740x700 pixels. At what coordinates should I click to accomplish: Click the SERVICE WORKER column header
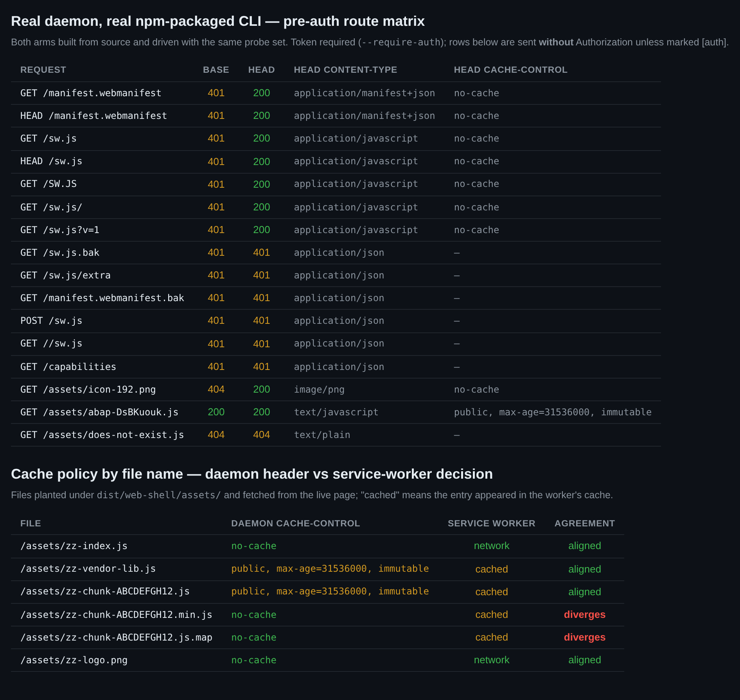pyautogui.click(x=491, y=524)
